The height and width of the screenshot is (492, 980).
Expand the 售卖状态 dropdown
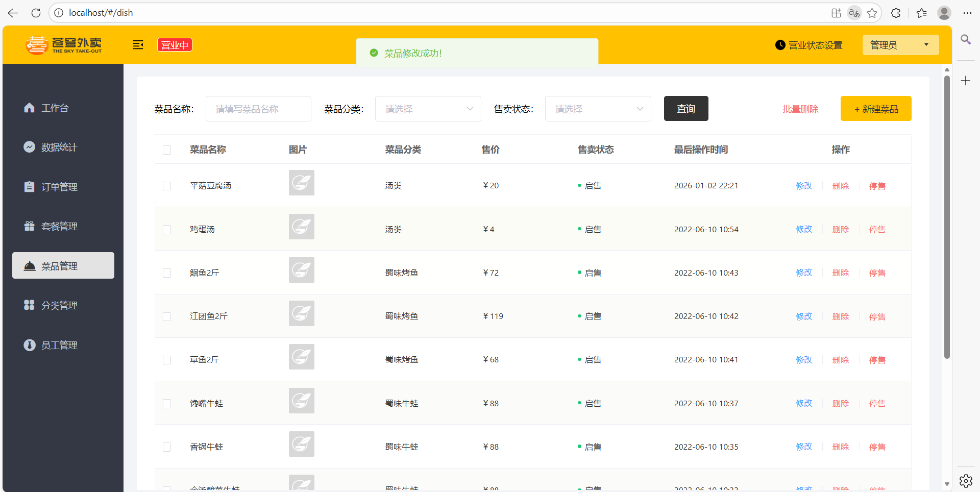[x=598, y=109]
